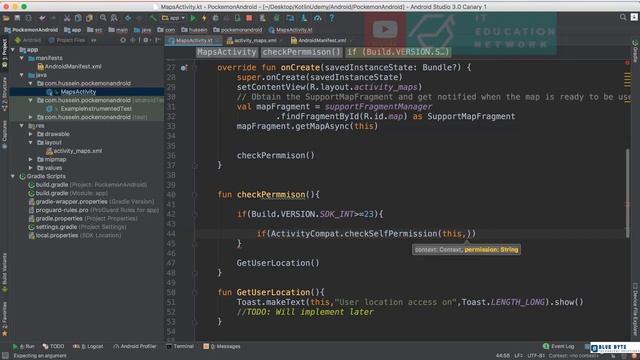Open Project panel settings gear

click(146, 40)
